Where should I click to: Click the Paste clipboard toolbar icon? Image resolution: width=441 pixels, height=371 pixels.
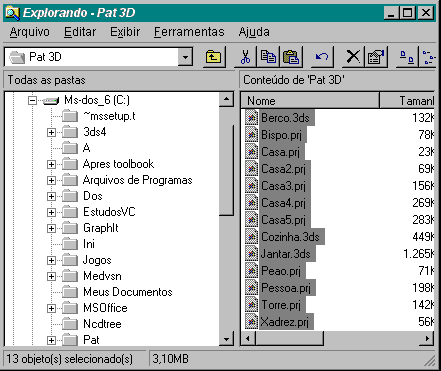pyautogui.click(x=291, y=57)
